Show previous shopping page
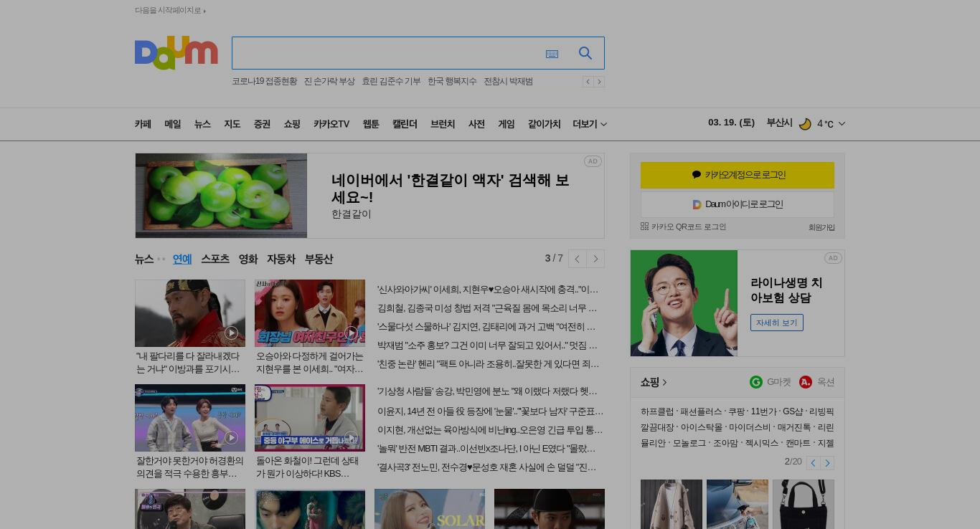 813,463
